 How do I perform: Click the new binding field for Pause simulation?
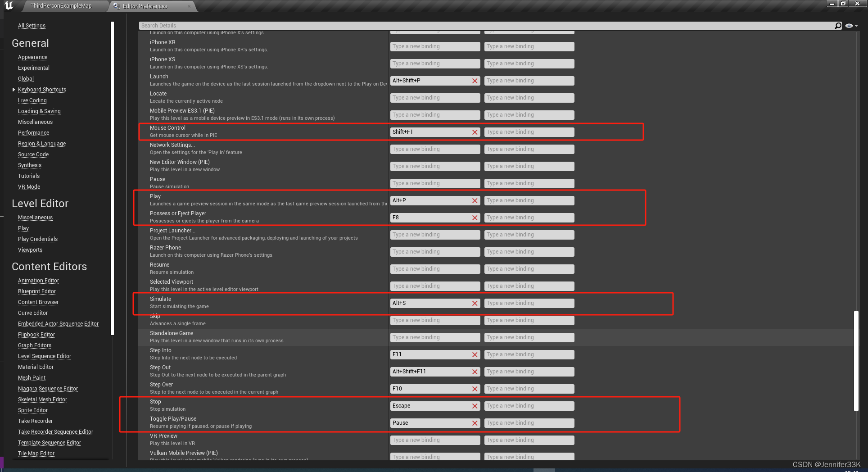435,183
